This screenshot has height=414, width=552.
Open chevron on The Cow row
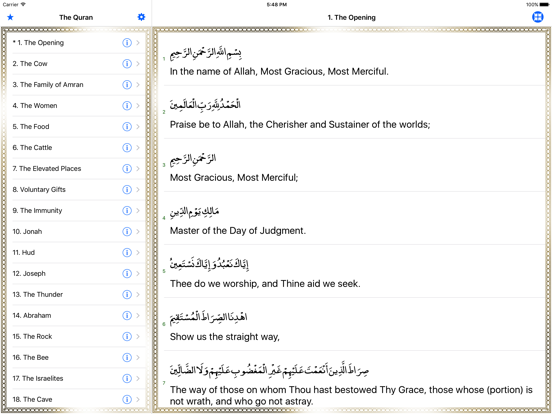pyautogui.click(x=138, y=64)
